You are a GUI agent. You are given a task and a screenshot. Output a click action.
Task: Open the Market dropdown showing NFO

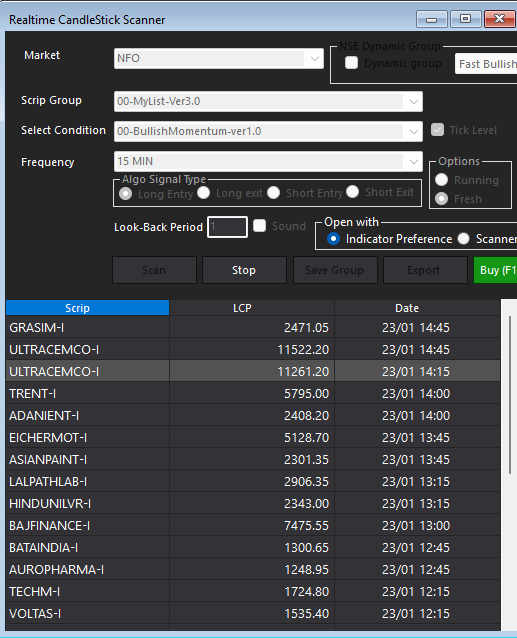pyautogui.click(x=219, y=58)
